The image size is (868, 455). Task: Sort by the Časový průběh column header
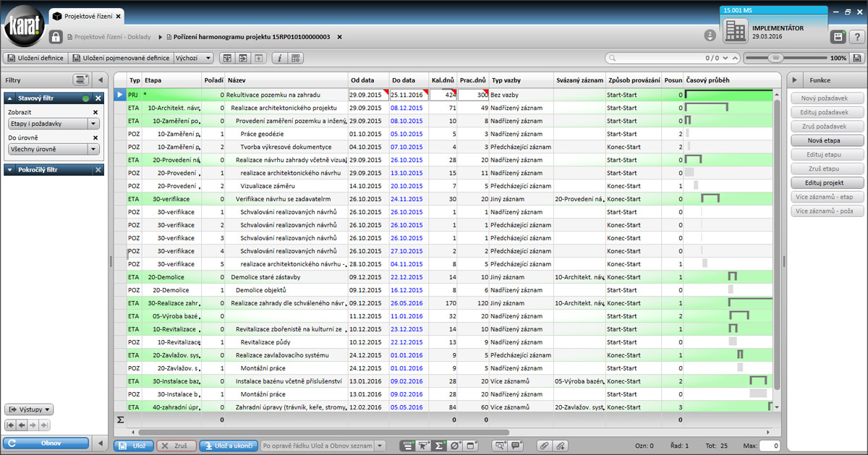point(729,80)
